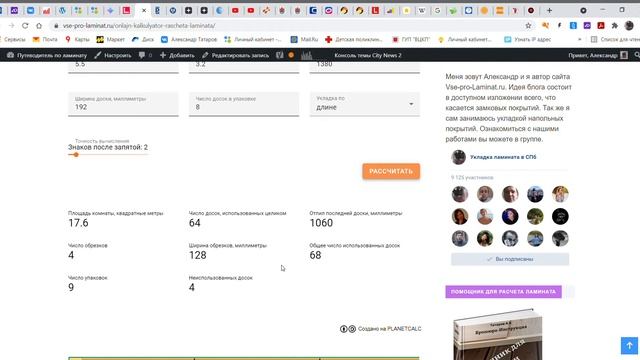
Task: Open the admin bar search icon
Action: coord(637,55)
